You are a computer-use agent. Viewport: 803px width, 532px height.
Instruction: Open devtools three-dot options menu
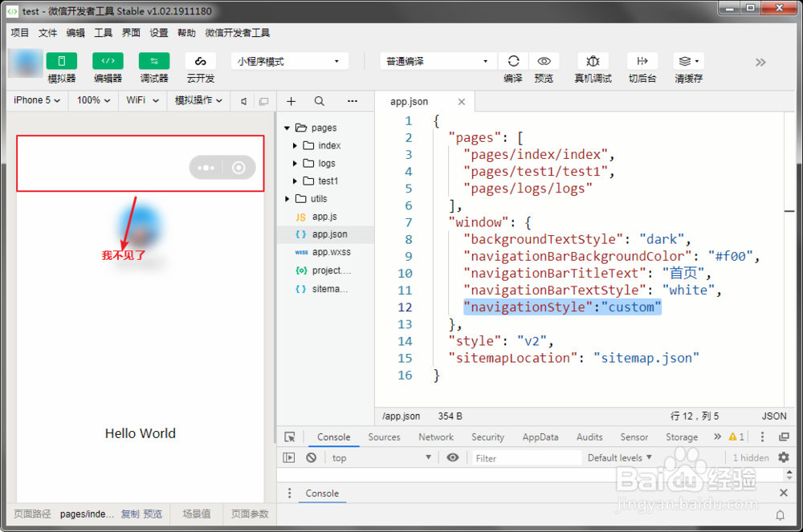click(762, 437)
